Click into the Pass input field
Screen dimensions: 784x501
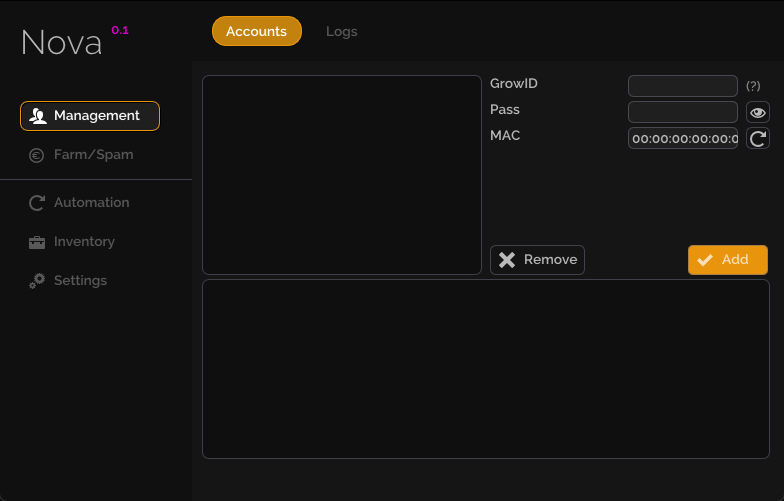coord(682,112)
